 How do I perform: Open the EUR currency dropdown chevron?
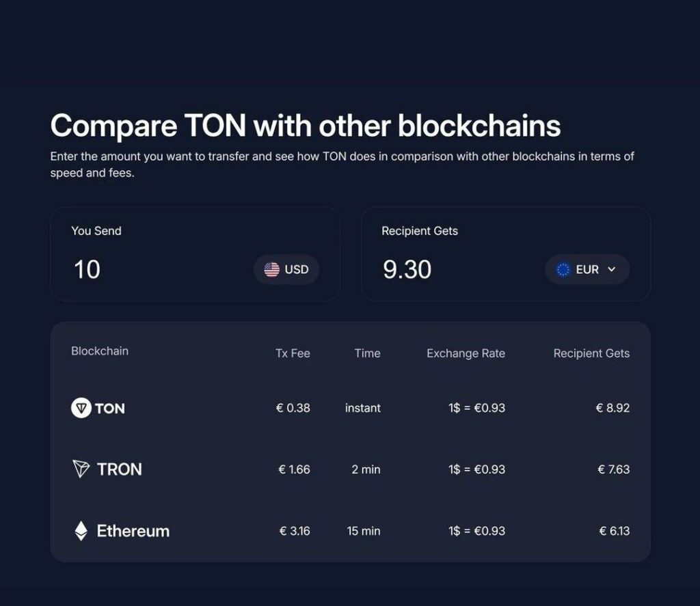click(612, 269)
